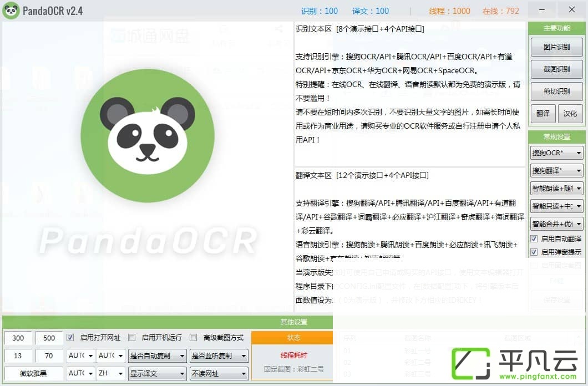This screenshot has width=588, height=386.
Task: Click the red 线程耗时 status text
Action: 293,355
